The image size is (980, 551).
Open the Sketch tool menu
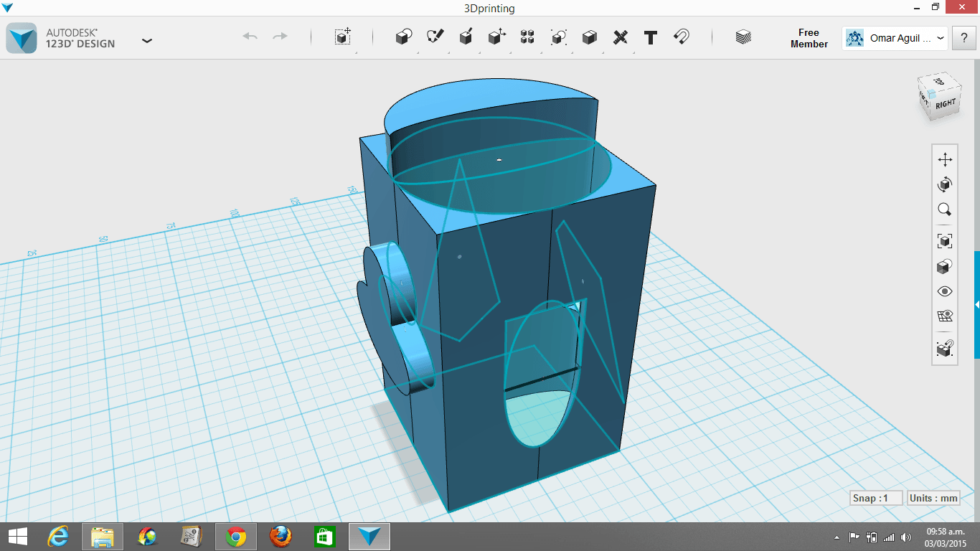435,37
